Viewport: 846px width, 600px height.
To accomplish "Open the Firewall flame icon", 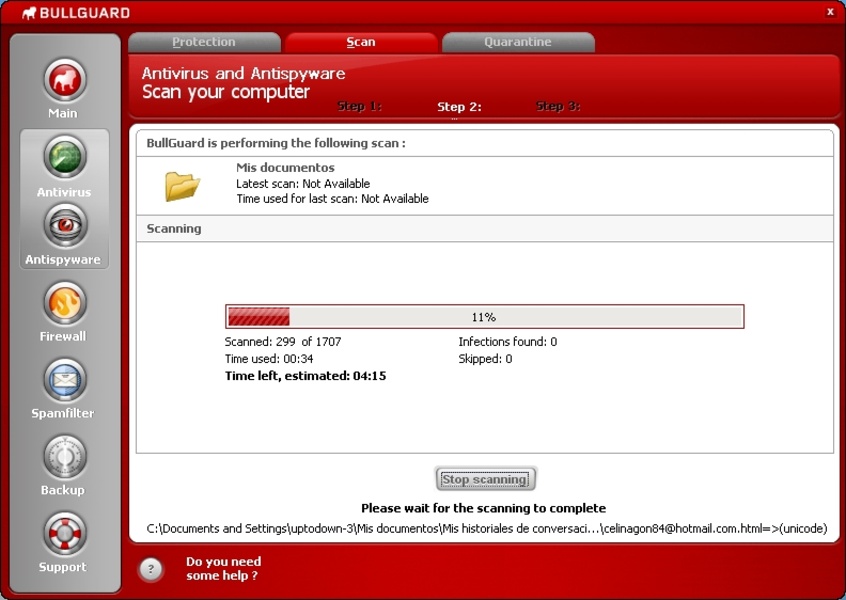I will pos(64,302).
